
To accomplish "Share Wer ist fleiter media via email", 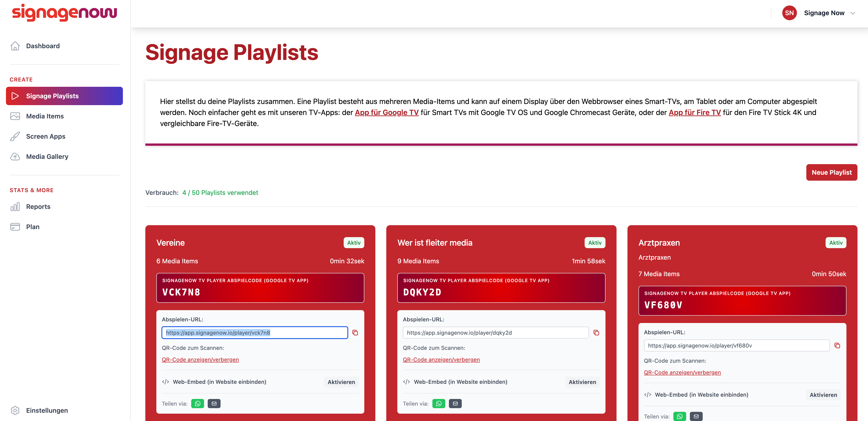I will 455,404.
